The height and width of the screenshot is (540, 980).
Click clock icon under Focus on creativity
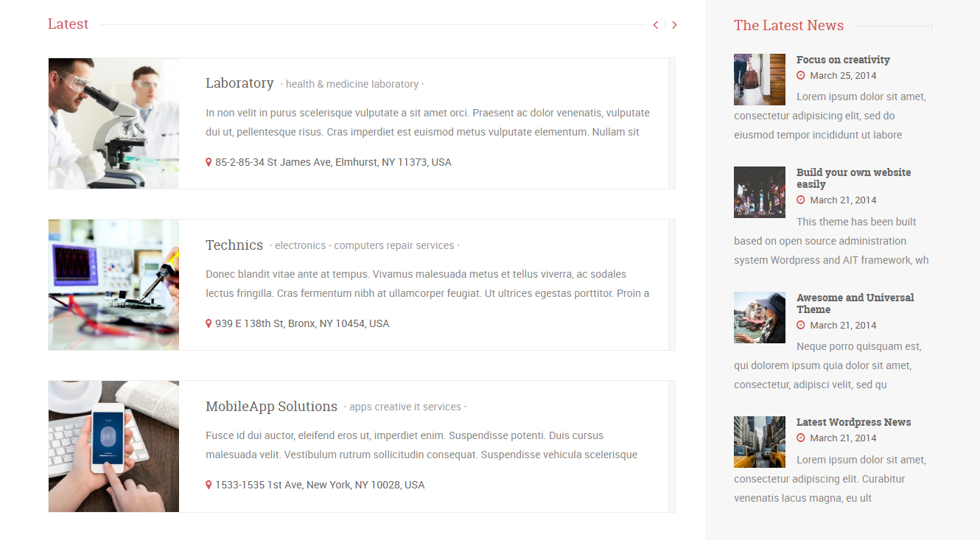(x=801, y=75)
